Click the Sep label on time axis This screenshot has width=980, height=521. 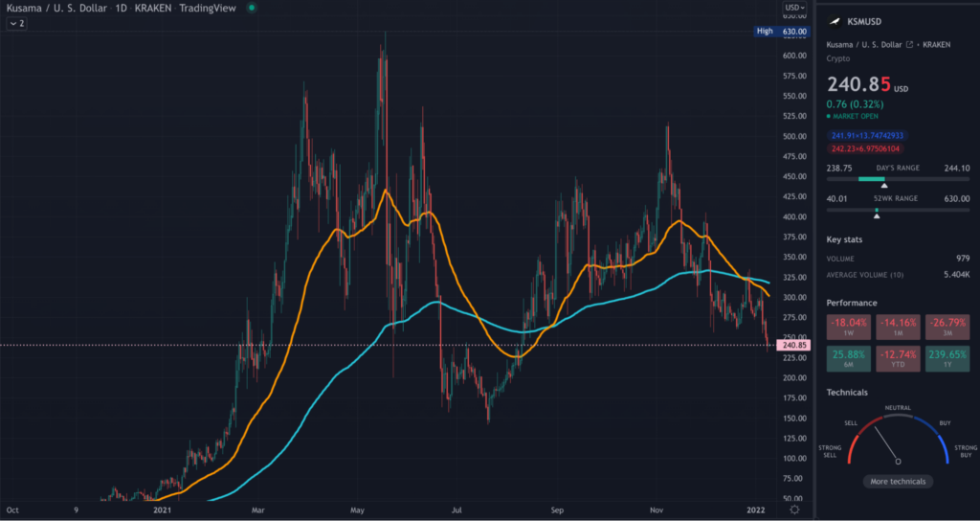(x=557, y=510)
